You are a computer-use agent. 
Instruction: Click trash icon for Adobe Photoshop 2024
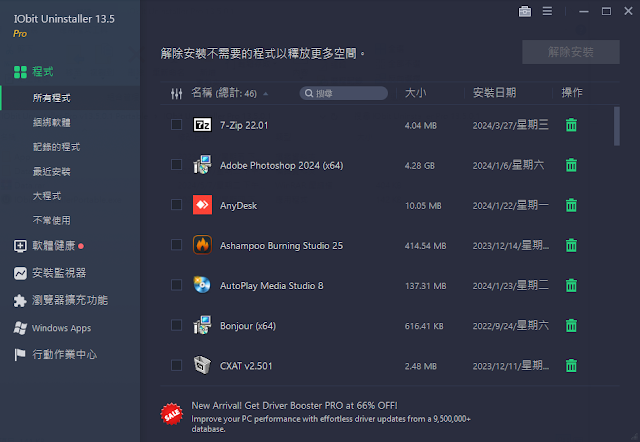(571, 165)
